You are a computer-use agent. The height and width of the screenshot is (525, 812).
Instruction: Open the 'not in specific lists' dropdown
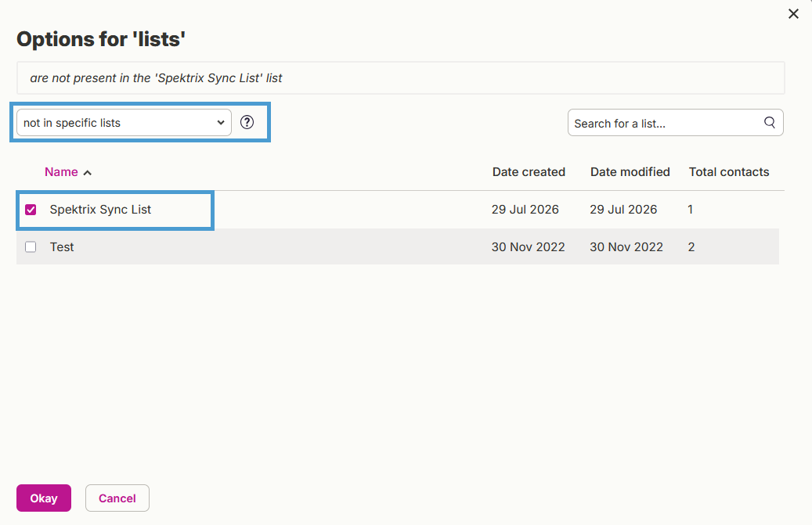point(124,123)
